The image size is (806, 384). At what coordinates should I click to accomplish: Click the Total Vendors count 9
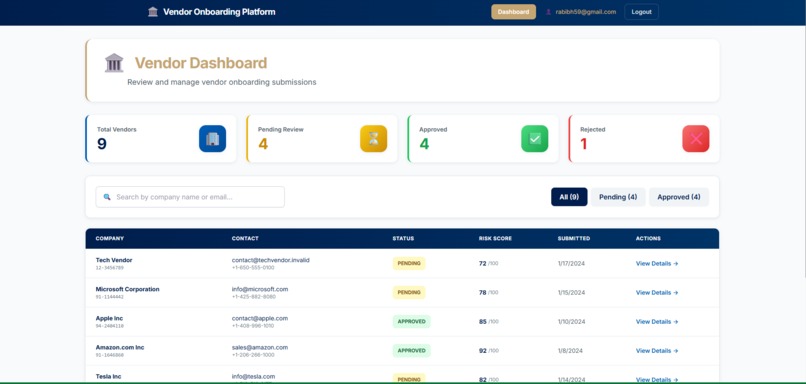(102, 144)
